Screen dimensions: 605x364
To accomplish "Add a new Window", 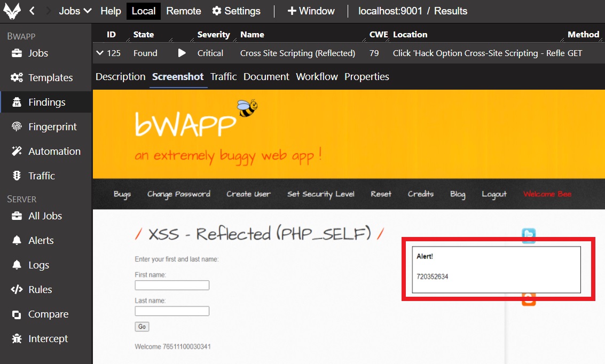I will 311,11.
